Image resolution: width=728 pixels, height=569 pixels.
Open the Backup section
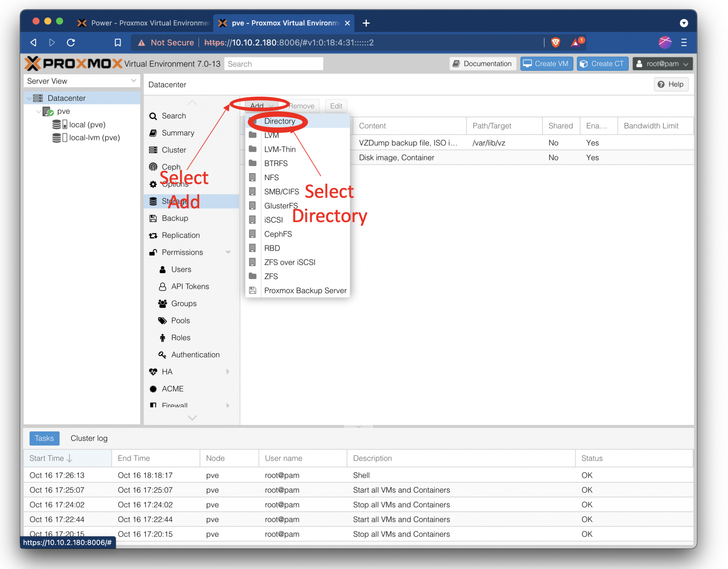click(x=175, y=218)
